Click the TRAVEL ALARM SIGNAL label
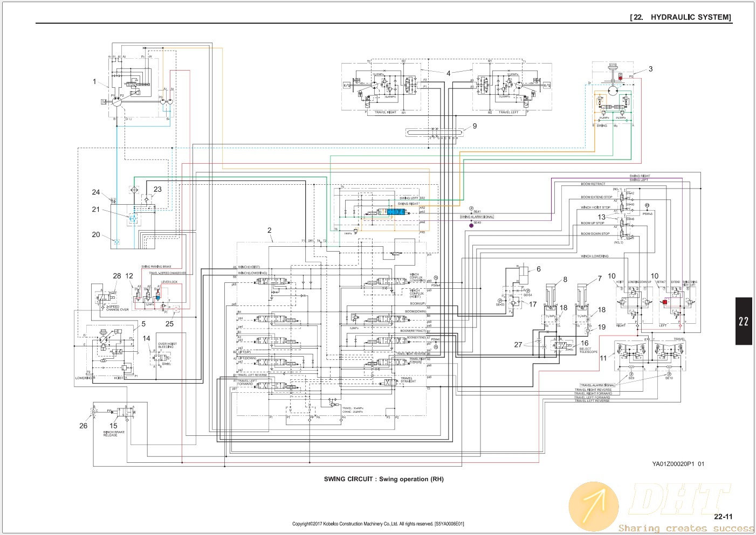Image resolution: width=756 pixels, height=535 pixels. 597,385
